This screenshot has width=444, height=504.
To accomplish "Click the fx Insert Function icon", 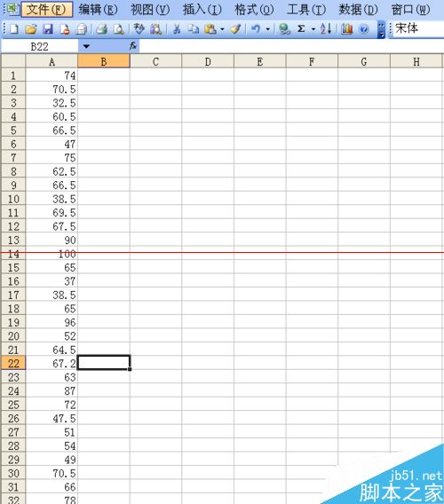I will 133,46.
